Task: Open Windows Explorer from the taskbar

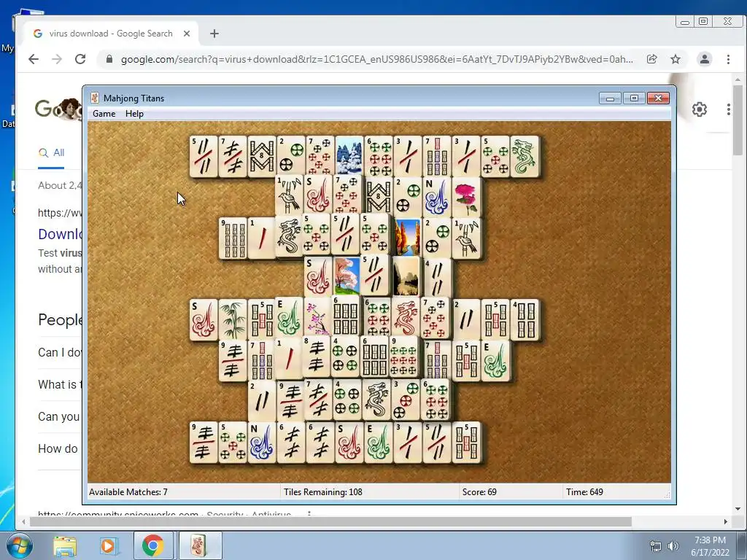Action: click(65, 545)
